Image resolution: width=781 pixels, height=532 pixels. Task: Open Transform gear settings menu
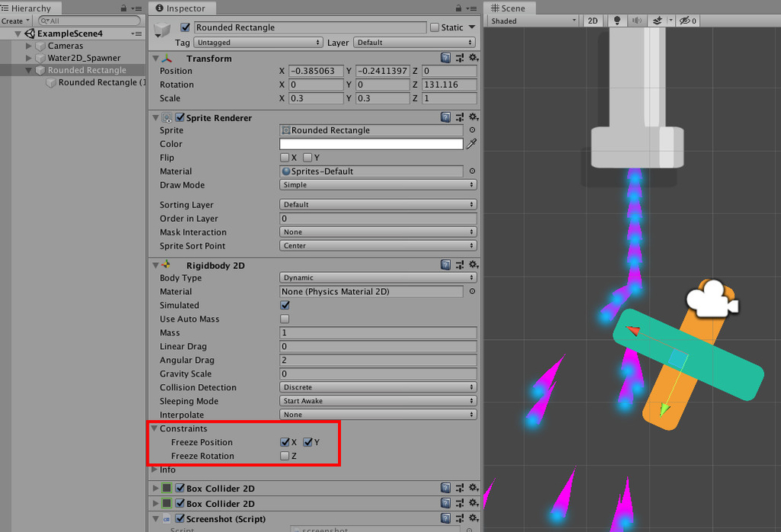coord(473,58)
